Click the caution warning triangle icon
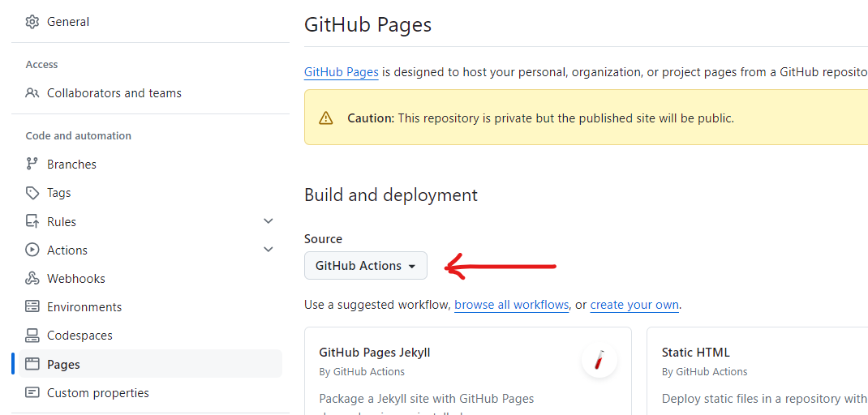Viewport: 868px width, 415px height. pyautogui.click(x=326, y=118)
